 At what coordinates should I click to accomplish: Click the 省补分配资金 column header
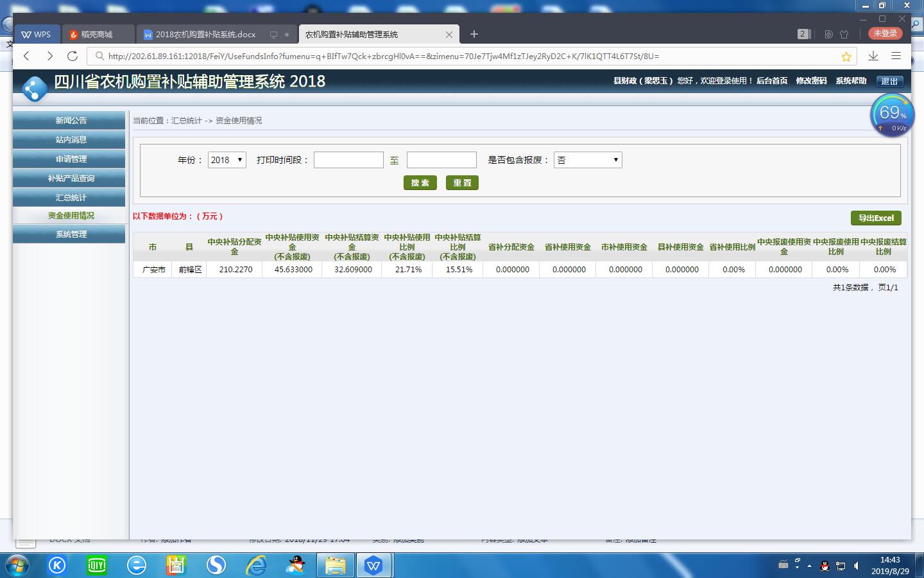(x=511, y=247)
